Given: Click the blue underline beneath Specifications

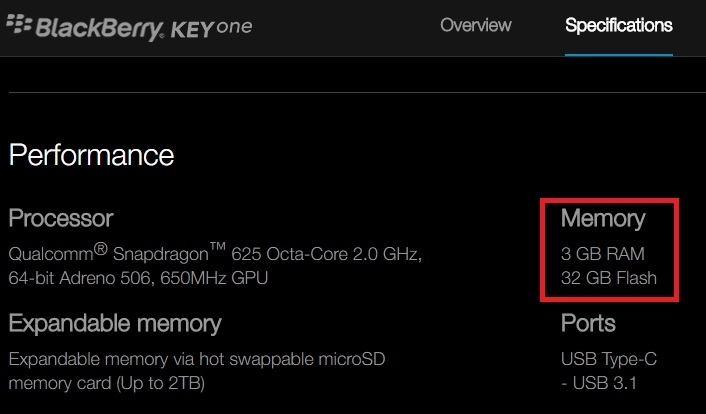Looking at the screenshot, I should (x=619, y=55).
